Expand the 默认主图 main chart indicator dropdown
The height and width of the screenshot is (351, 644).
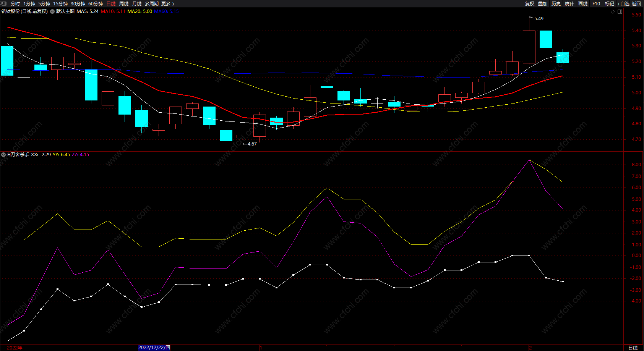pyautogui.click(x=52, y=11)
